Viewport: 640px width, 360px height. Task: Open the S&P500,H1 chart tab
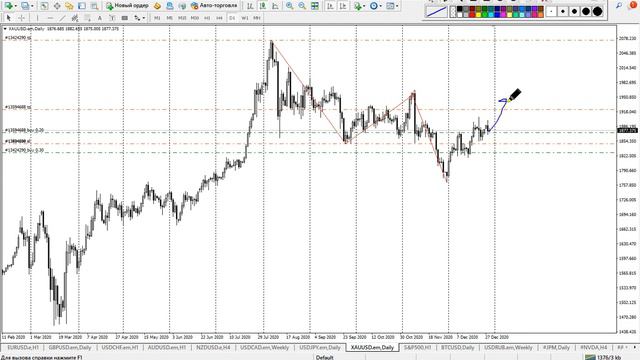click(x=417, y=347)
